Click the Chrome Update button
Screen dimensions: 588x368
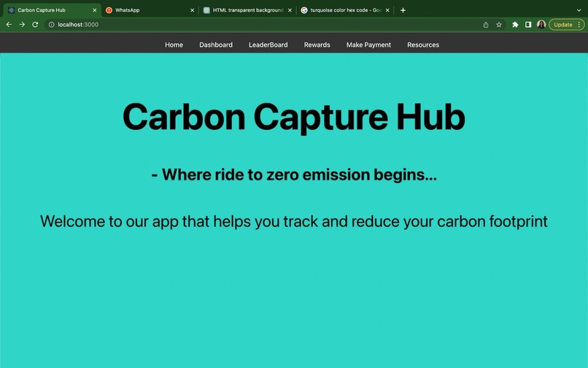point(566,24)
